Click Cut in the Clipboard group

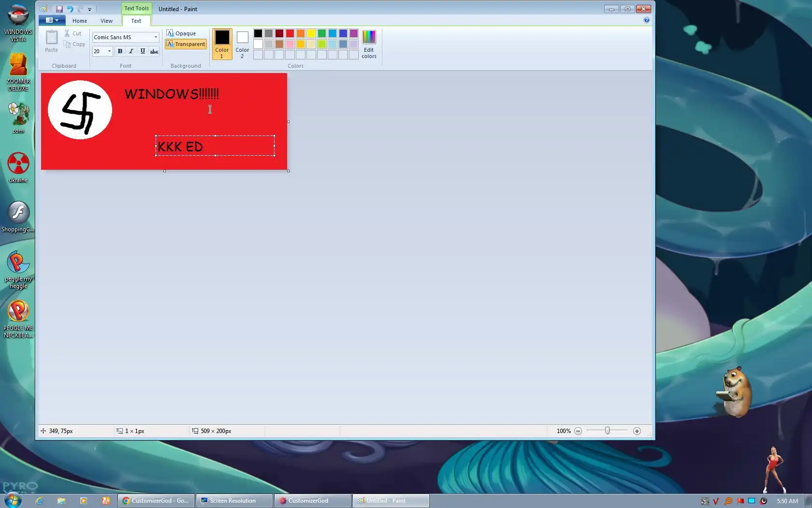pos(73,33)
